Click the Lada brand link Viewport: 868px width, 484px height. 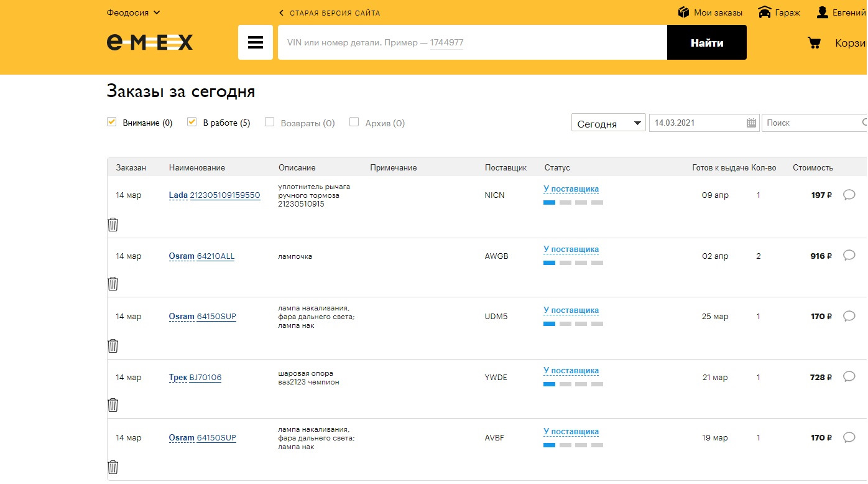(x=178, y=195)
